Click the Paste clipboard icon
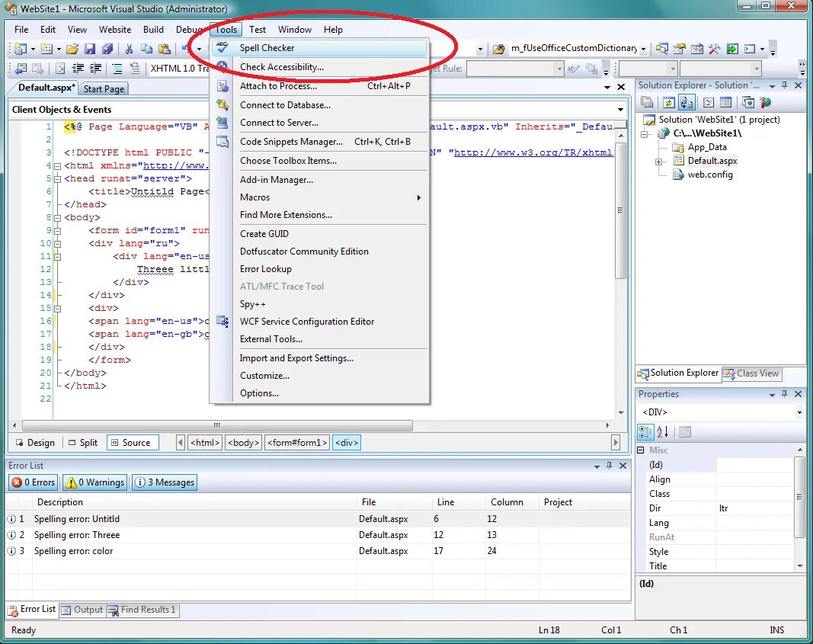The height and width of the screenshot is (644, 813). point(165,49)
